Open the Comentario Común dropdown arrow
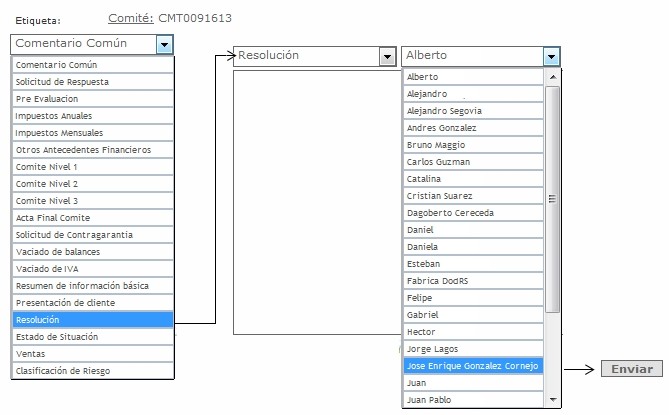The height and width of the screenshot is (415, 669). click(x=165, y=44)
